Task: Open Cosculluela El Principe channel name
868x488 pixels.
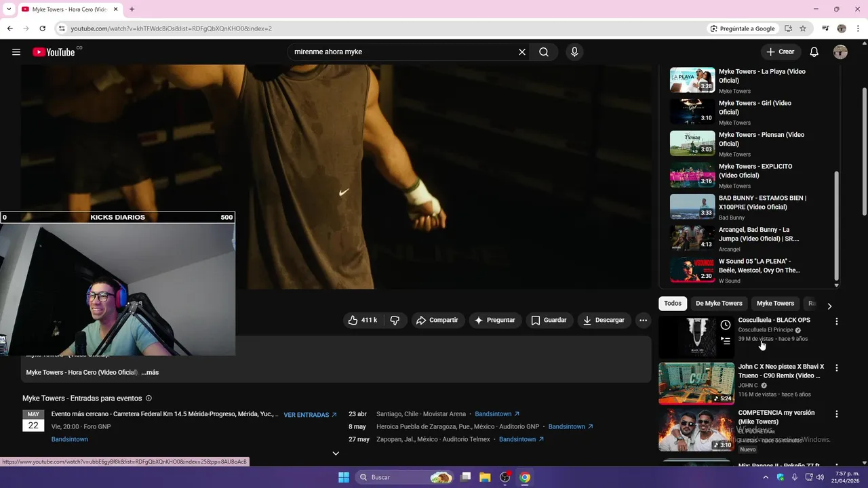Action: [766, 330]
